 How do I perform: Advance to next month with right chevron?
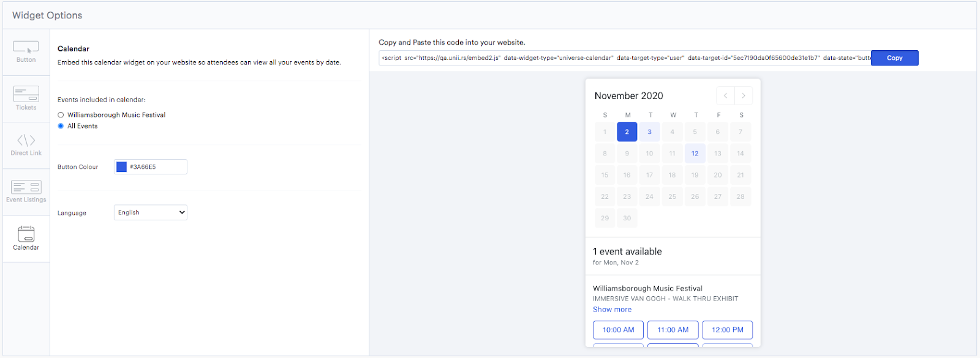coord(744,95)
